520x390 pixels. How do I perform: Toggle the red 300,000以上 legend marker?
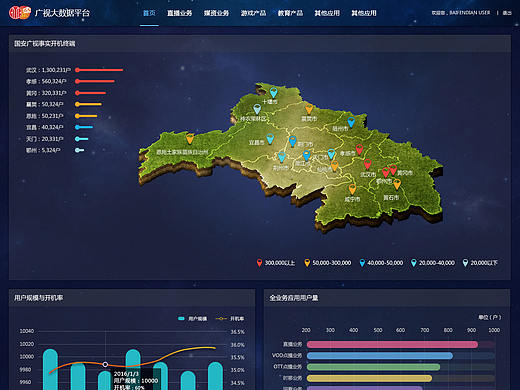tap(260, 263)
